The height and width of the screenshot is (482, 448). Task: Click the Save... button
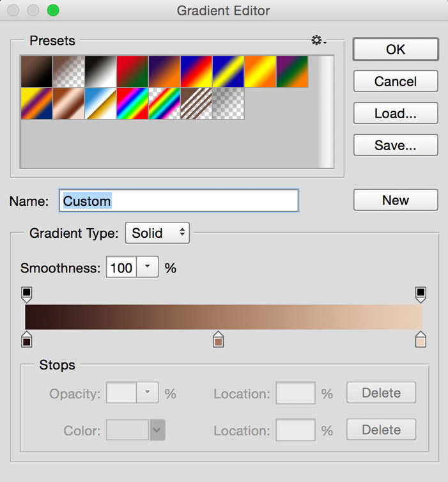point(396,145)
